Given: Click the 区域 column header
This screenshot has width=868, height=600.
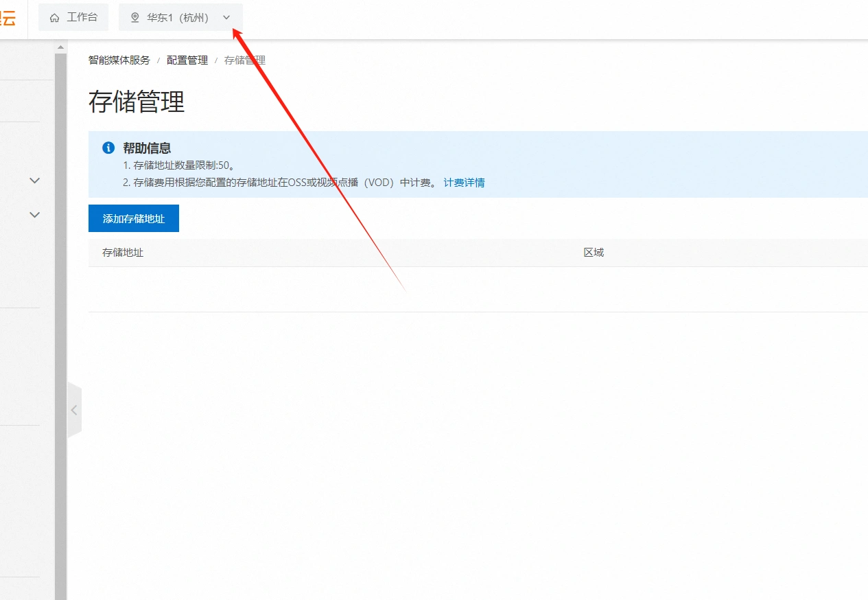Looking at the screenshot, I should pyautogui.click(x=594, y=253).
